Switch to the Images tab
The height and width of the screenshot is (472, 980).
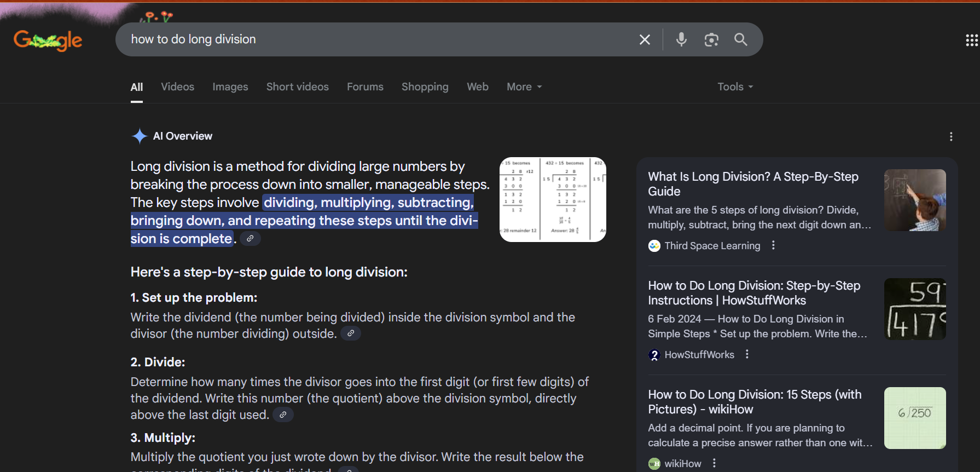pos(230,87)
